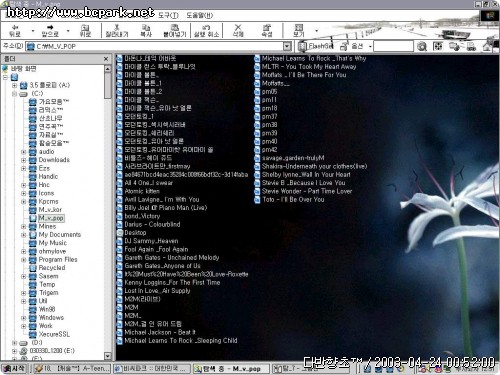Click the icon of file pm05

click(x=257, y=92)
